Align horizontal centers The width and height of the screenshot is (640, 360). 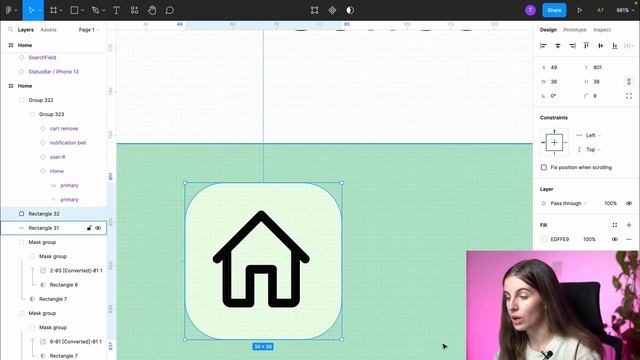(558, 46)
